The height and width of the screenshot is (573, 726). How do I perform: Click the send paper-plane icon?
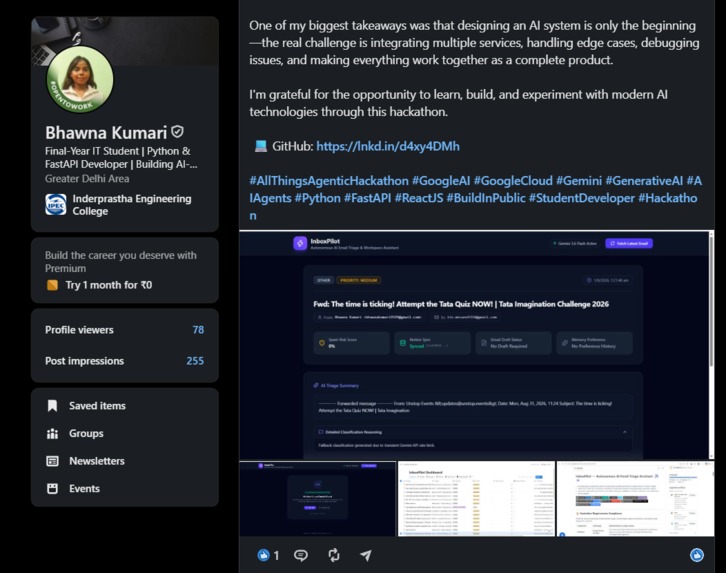(x=366, y=555)
